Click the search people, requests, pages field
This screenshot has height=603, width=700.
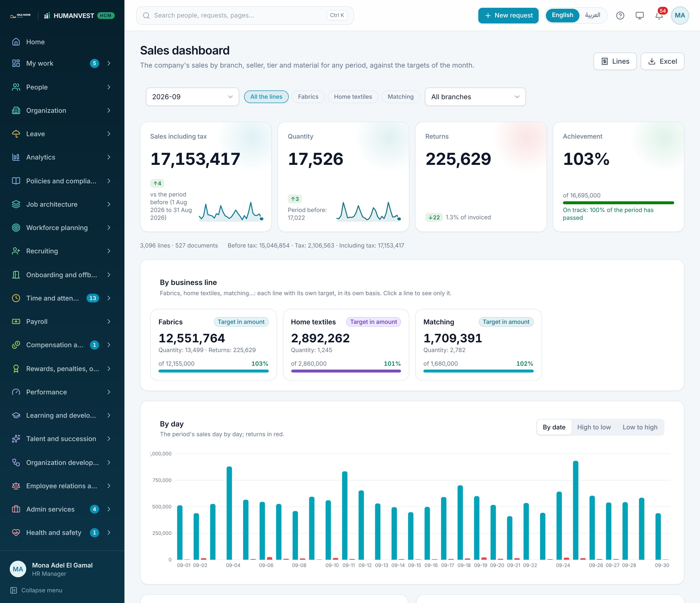pyautogui.click(x=245, y=16)
